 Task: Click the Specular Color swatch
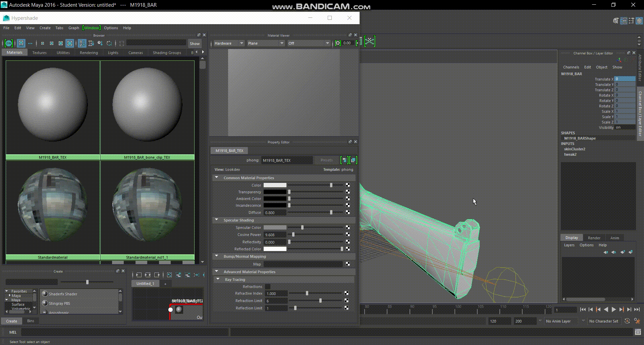click(275, 228)
